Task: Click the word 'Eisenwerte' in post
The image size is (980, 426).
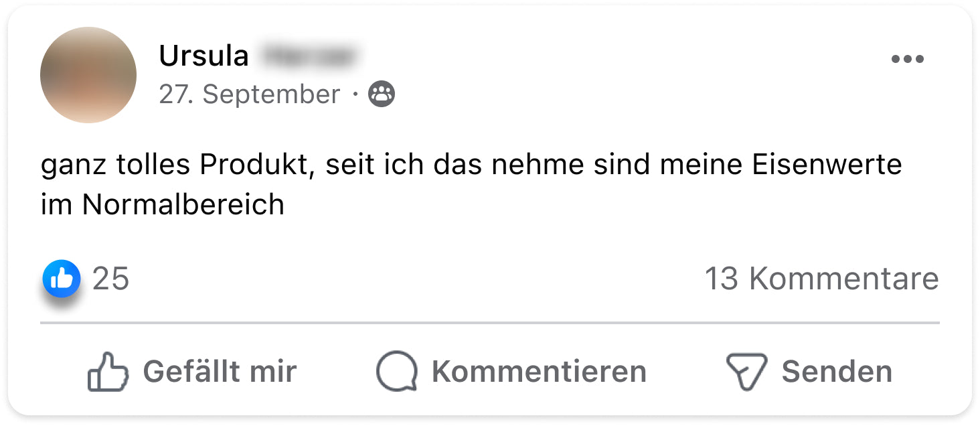Action: 827,165
